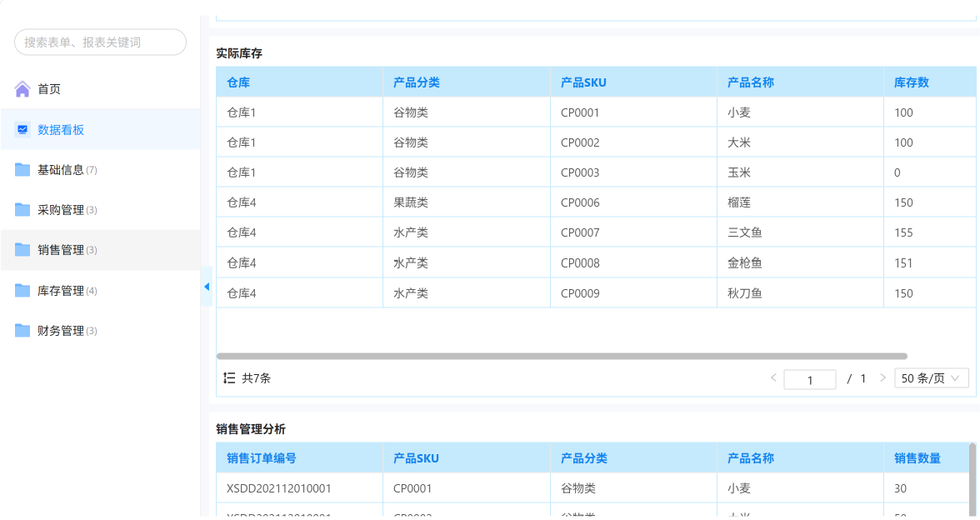The height and width of the screenshot is (520, 980).
Task: Open the 50 条/页 page size dropdown
Action: (932, 378)
